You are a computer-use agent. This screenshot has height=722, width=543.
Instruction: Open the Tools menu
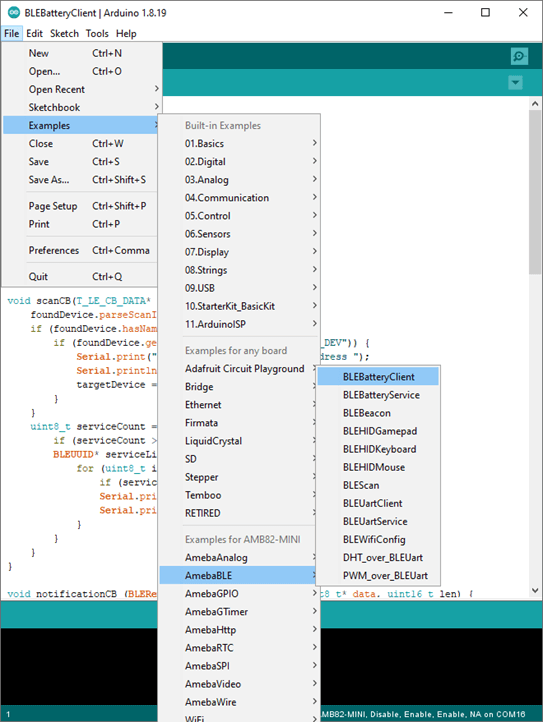pyautogui.click(x=97, y=34)
